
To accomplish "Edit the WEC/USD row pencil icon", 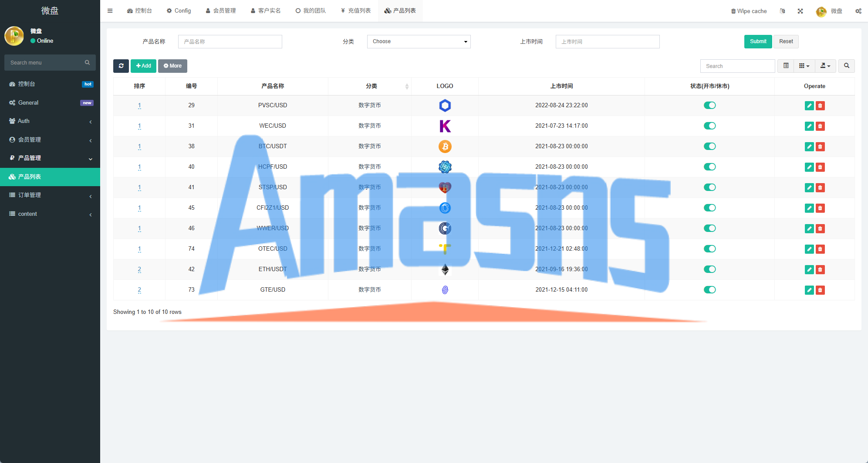I will [x=809, y=126].
